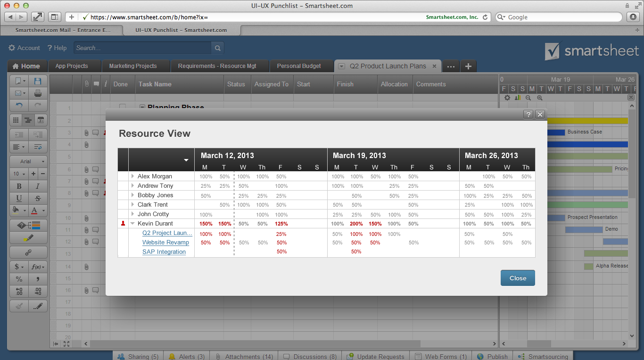644x360 pixels.
Task: Collapse Kevin Durant resource row
Action: pyautogui.click(x=133, y=224)
